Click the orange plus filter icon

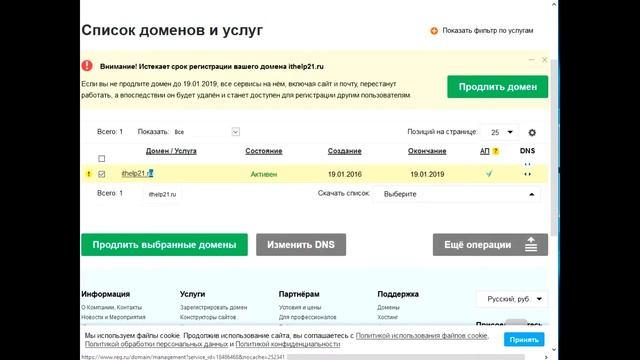coord(434,31)
